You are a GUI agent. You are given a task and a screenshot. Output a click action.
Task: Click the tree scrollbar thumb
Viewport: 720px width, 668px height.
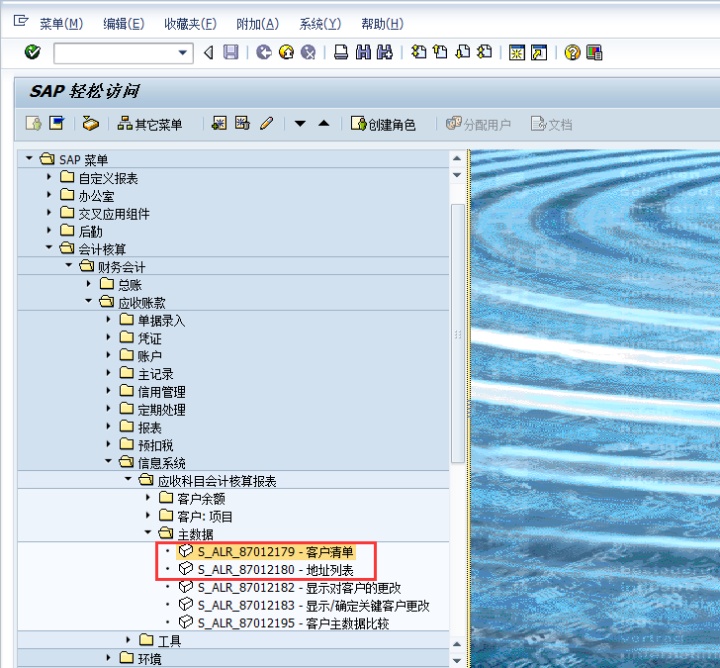(458, 333)
